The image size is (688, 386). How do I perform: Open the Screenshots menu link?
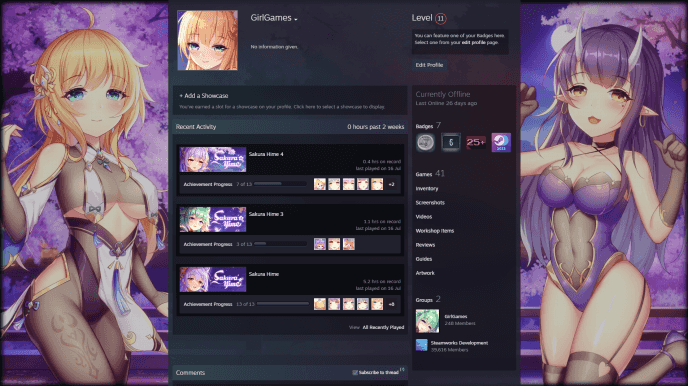coord(430,203)
